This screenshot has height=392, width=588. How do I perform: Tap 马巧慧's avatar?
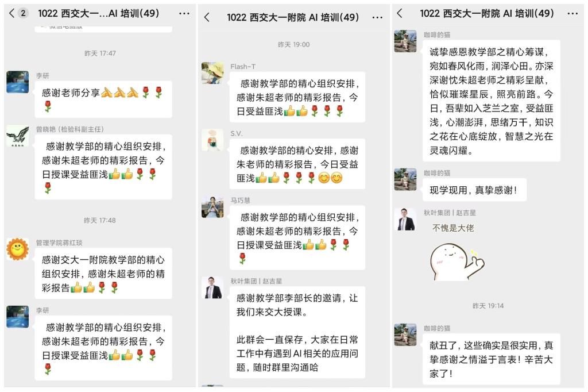pos(212,206)
